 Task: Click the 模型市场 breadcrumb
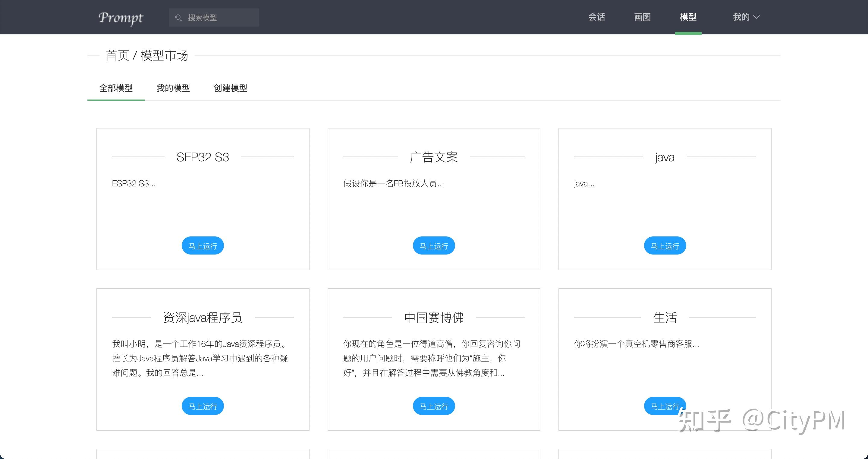tap(164, 56)
